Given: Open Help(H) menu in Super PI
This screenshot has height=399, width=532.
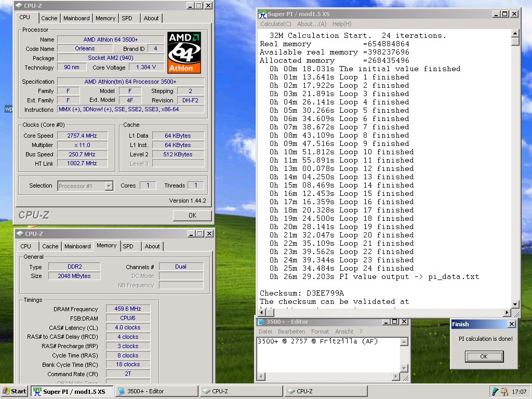Looking at the screenshot, I should pyautogui.click(x=342, y=24).
